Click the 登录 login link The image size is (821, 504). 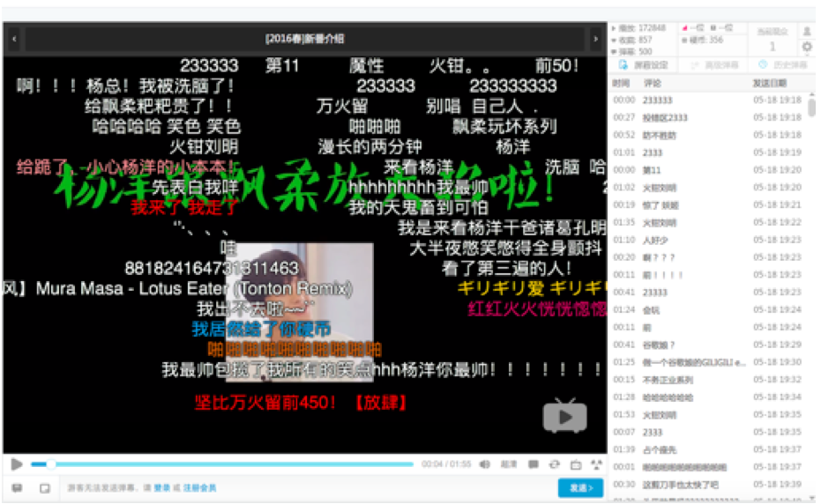[161, 488]
